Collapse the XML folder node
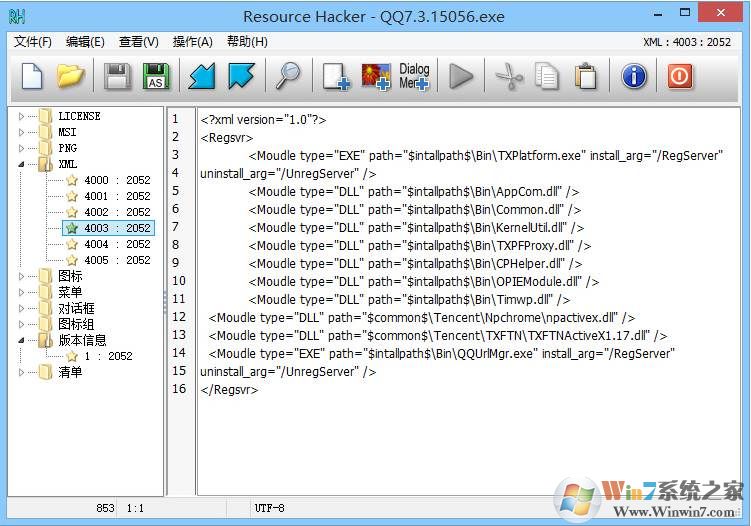The width and height of the screenshot is (751, 526). tap(21, 164)
